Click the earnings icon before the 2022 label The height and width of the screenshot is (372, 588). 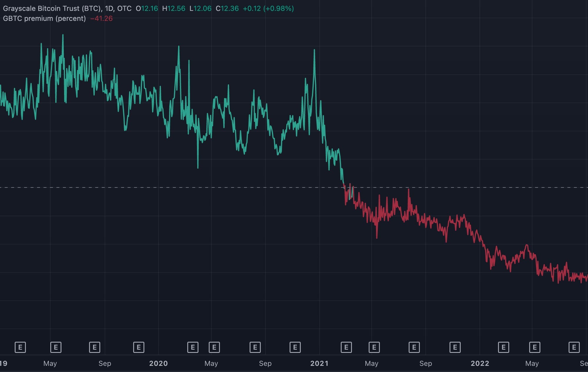[x=455, y=347]
